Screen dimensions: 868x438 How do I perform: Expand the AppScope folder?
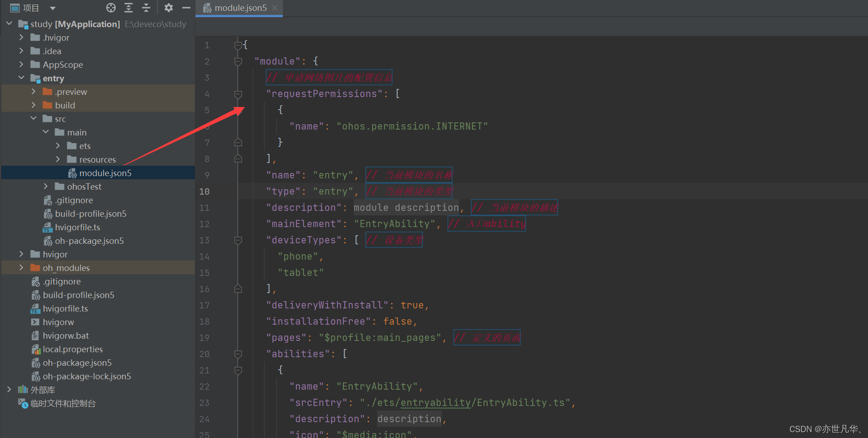click(21, 65)
